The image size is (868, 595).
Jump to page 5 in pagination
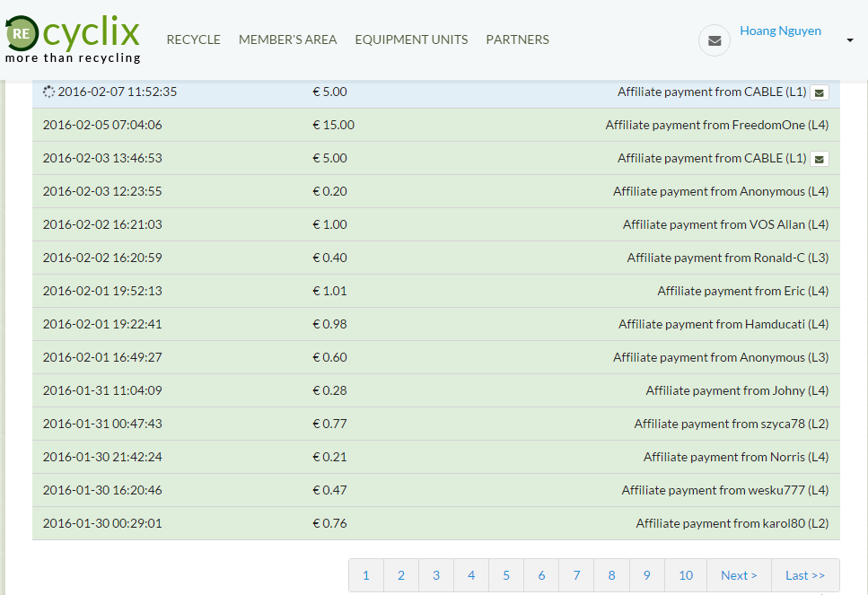pyautogui.click(x=506, y=575)
